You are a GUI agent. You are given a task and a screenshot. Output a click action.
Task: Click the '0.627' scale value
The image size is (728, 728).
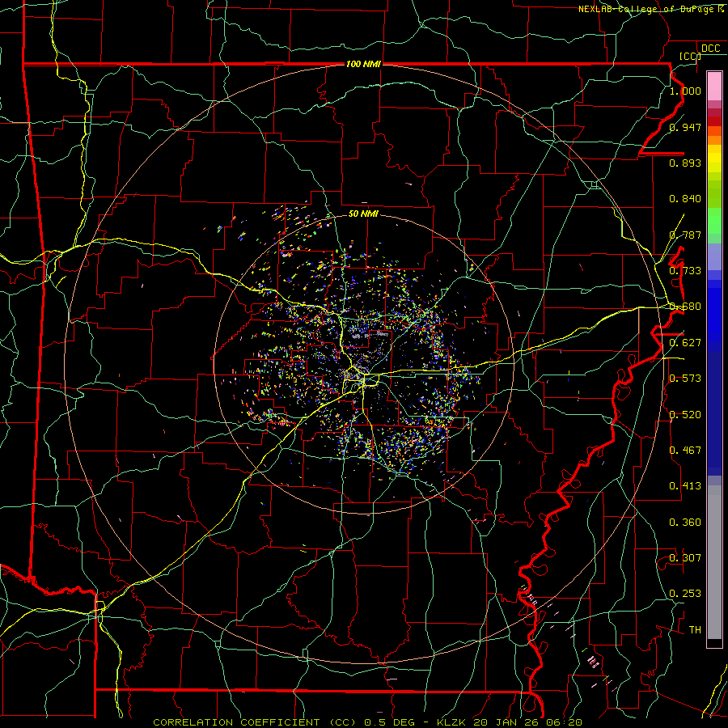click(x=685, y=343)
